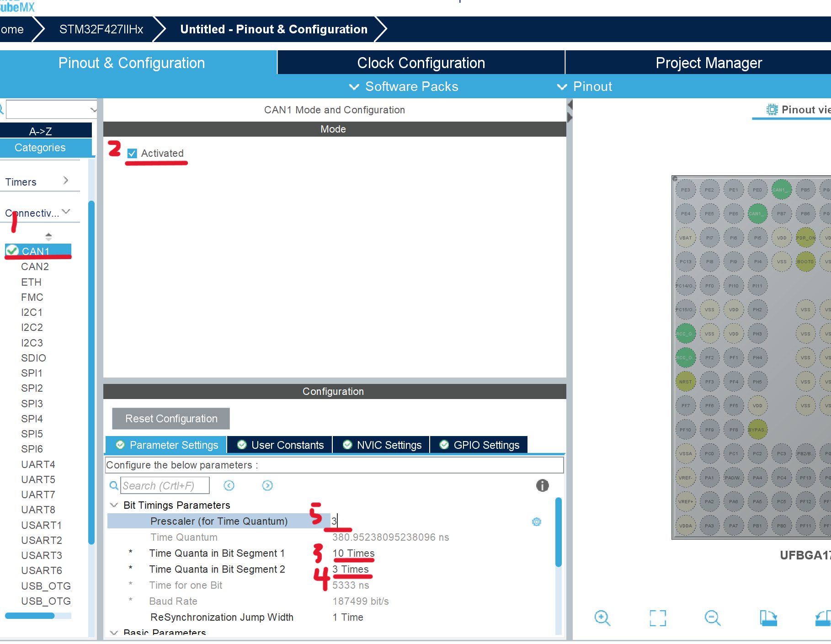This screenshot has height=644, width=831.
Task: Go to previous search result arrow
Action: tap(229, 485)
